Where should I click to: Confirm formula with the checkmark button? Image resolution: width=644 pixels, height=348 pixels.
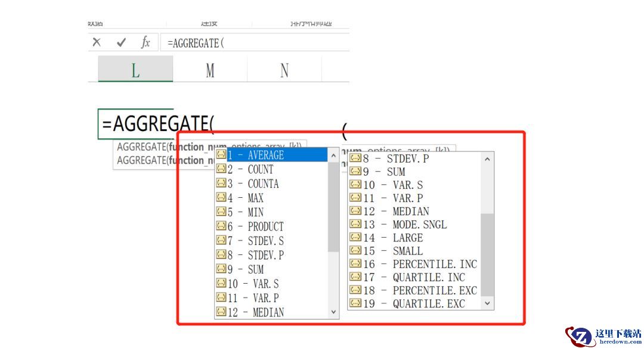click(121, 42)
